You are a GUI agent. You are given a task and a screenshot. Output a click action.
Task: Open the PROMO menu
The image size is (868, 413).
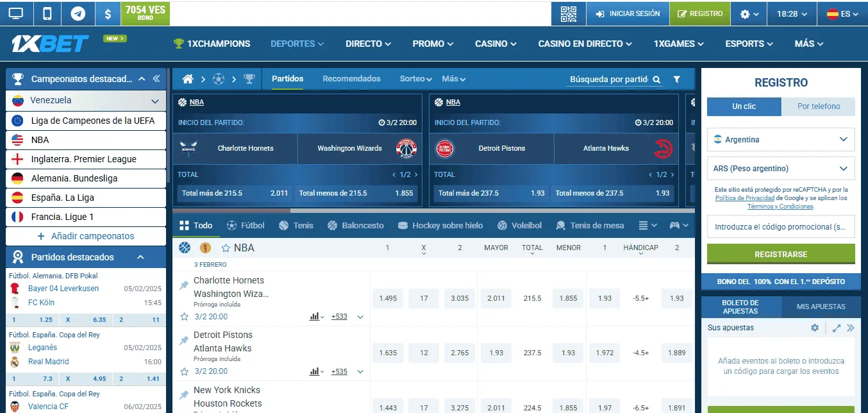point(433,44)
